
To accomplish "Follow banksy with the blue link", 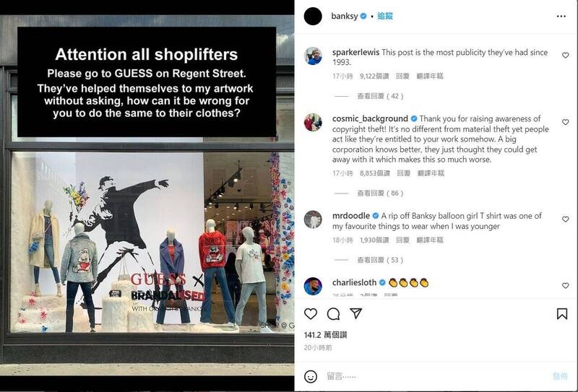I will coord(385,16).
